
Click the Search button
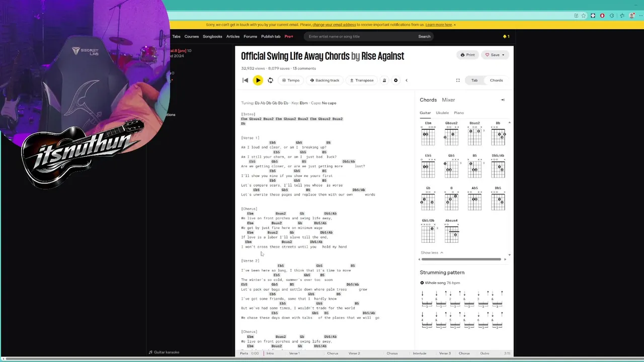[x=424, y=36]
